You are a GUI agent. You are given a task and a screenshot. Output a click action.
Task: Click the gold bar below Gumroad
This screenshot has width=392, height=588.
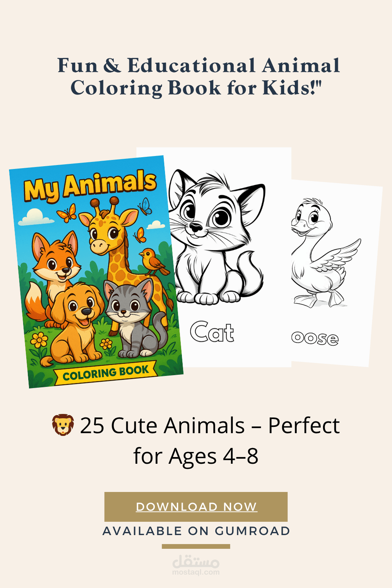coord(196,546)
